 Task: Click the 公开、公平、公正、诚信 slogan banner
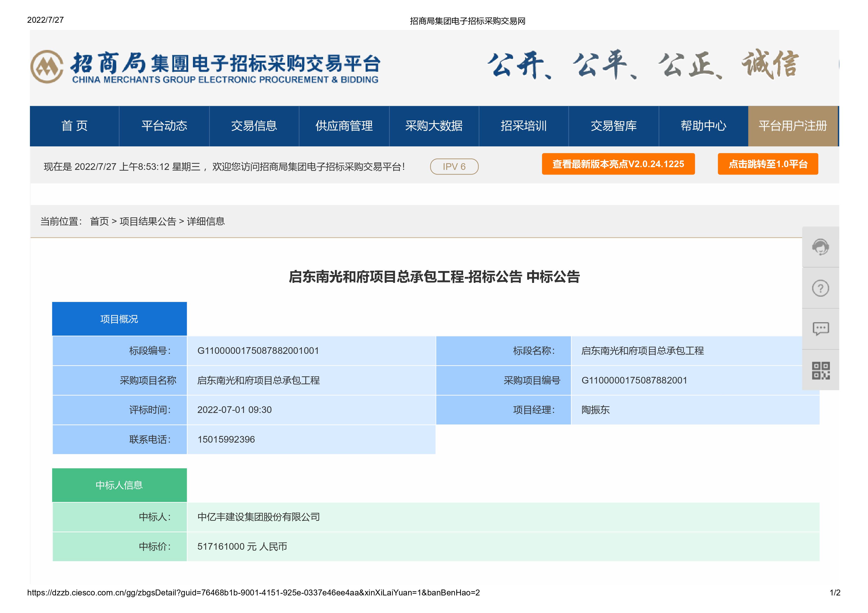pyautogui.click(x=643, y=65)
